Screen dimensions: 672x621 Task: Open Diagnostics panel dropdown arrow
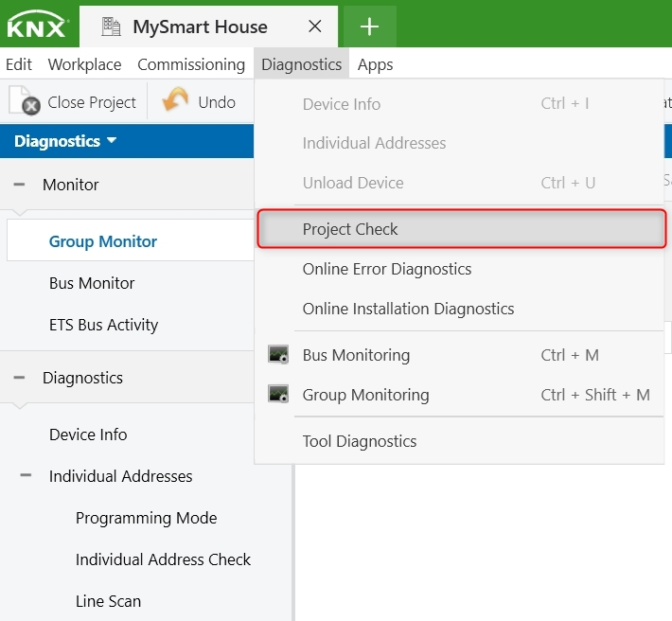click(112, 140)
